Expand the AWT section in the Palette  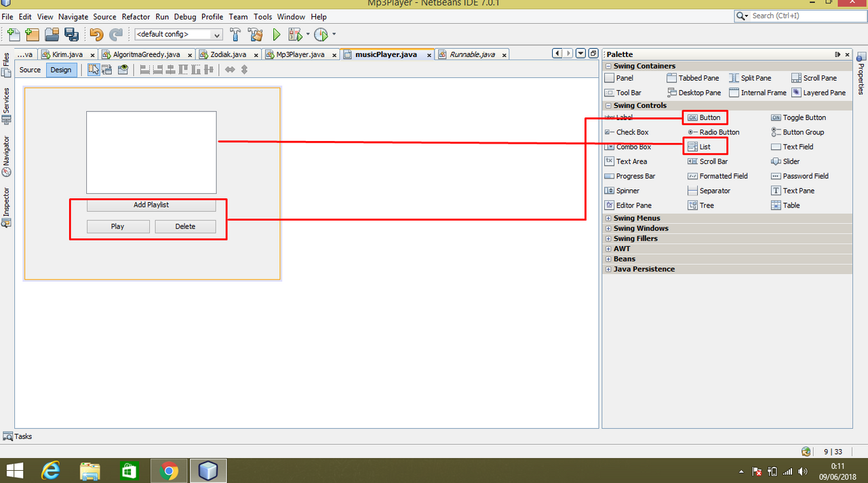point(608,248)
